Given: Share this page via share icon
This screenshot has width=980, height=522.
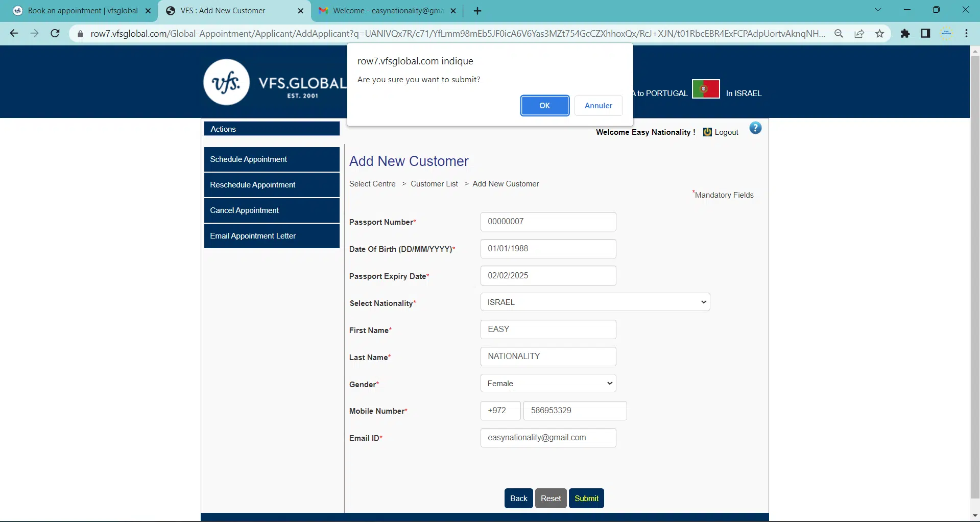Looking at the screenshot, I should [859, 34].
